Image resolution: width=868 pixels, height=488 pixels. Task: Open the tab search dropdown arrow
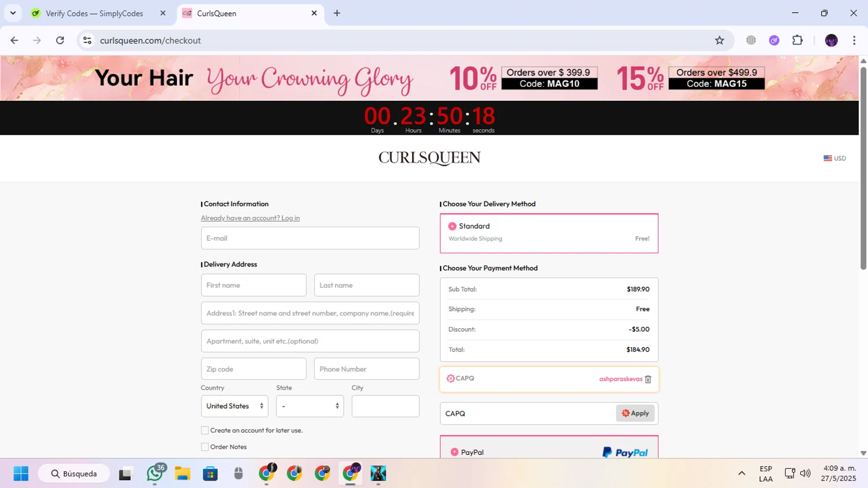(13, 13)
